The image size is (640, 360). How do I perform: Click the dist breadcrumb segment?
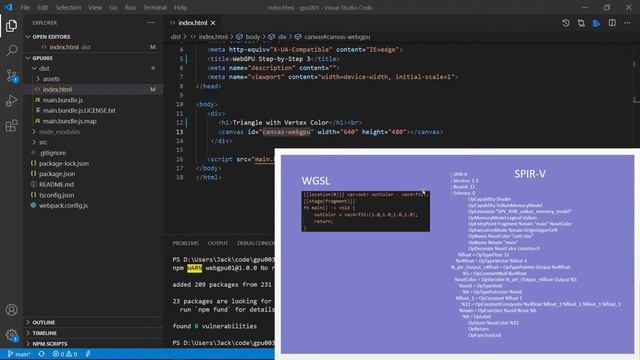click(x=176, y=37)
